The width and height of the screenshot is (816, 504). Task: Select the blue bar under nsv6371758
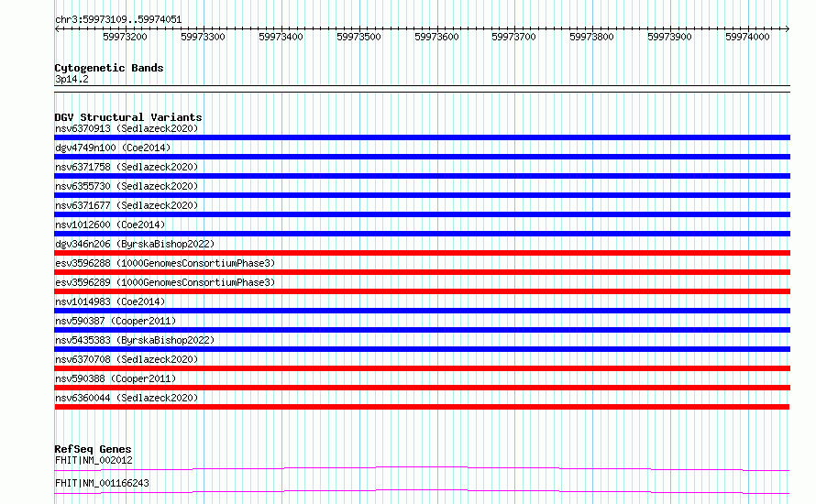[422, 176]
